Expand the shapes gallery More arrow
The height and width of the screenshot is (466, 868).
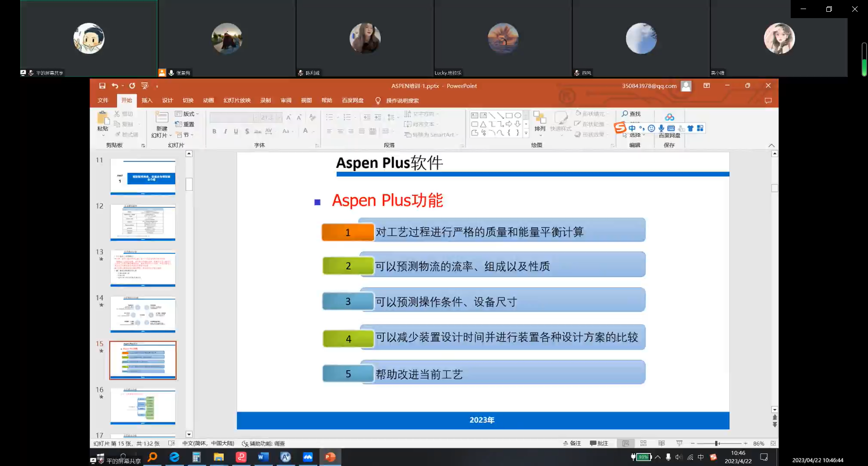[526, 133]
